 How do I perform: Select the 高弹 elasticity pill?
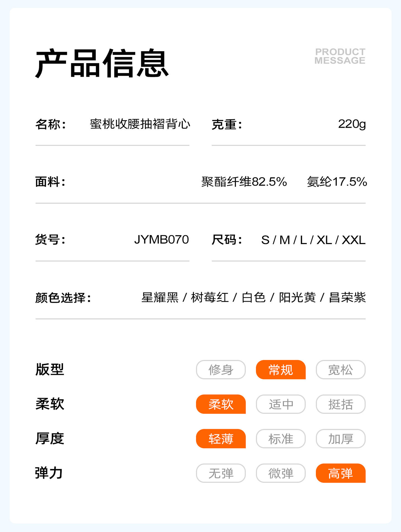click(x=341, y=473)
